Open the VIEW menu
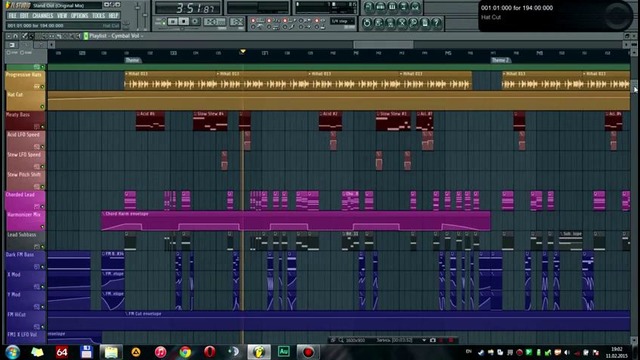The image size is (640, 360). [x=62, y=16]
